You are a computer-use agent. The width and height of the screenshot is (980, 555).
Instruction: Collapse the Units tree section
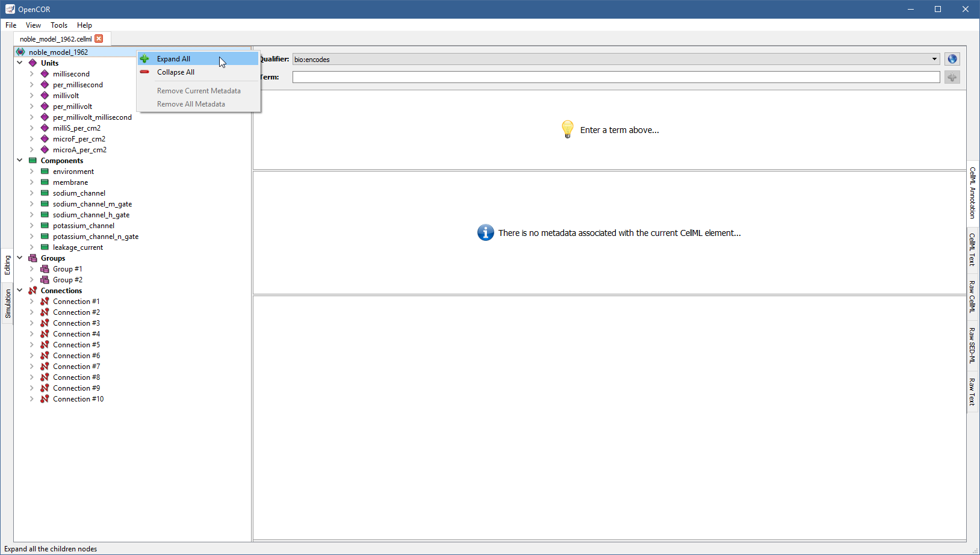pos(20,63)
